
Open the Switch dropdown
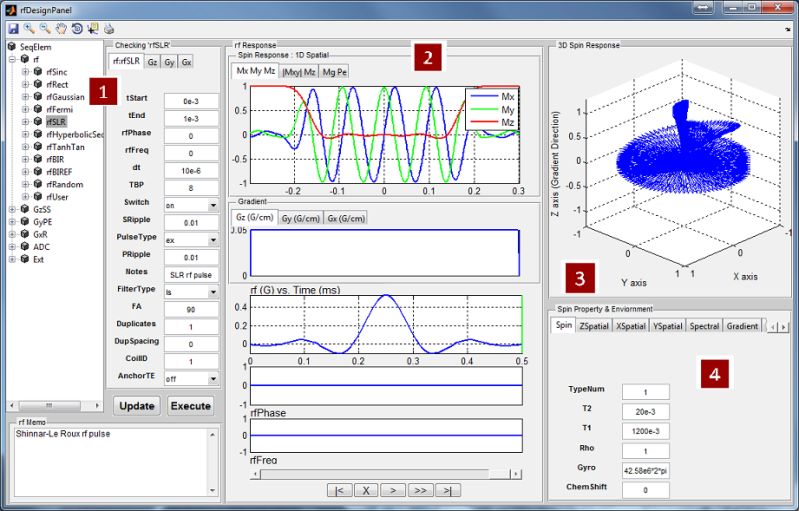(213, 205)
